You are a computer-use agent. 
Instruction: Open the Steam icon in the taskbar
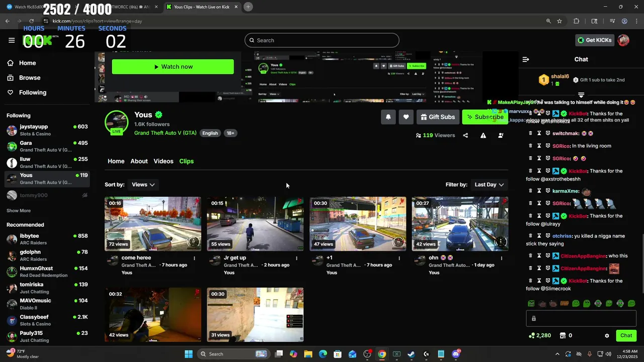(411, 354)
